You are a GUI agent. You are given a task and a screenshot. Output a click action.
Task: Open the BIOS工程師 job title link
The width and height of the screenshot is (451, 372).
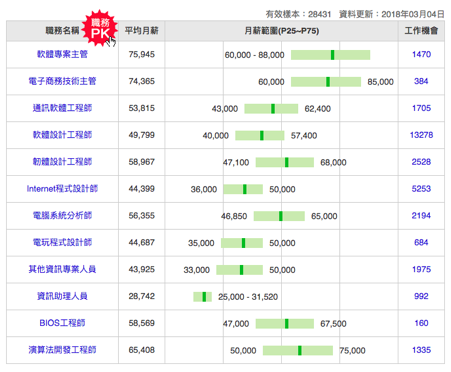[62, 323]
